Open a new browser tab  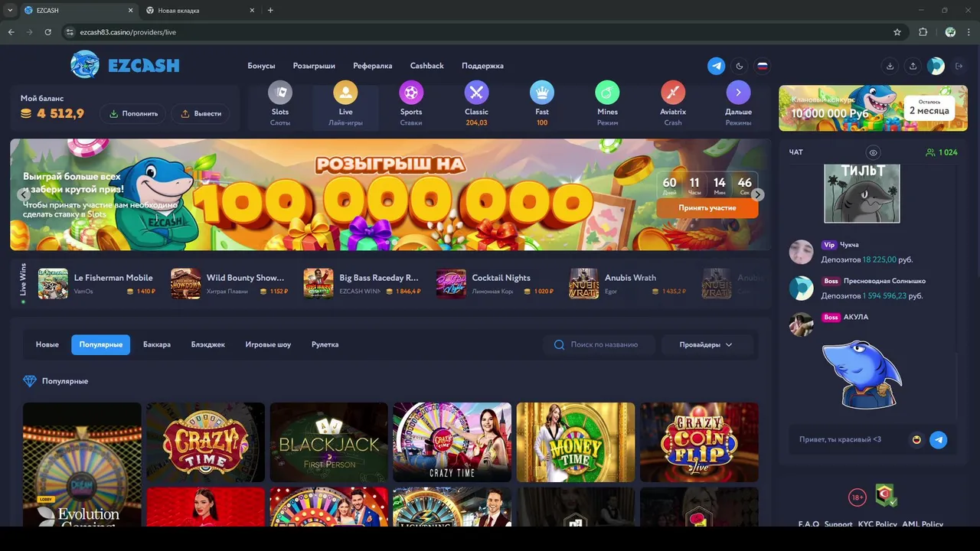point(270,11)
